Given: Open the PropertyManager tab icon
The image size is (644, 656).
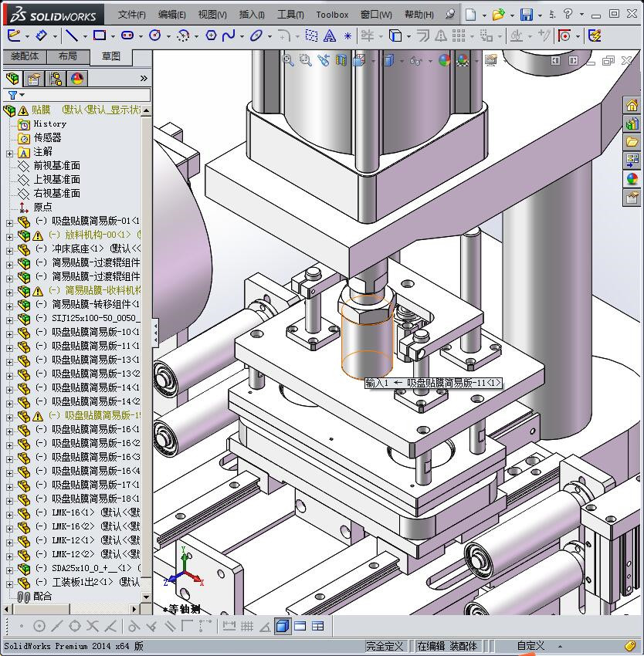Looking at the screenshot, I should 34,79.
